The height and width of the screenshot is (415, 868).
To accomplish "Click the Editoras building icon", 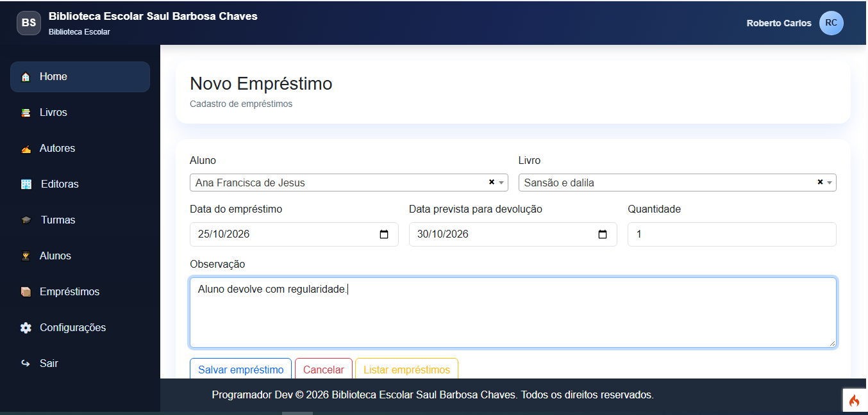I will (26, 184).
